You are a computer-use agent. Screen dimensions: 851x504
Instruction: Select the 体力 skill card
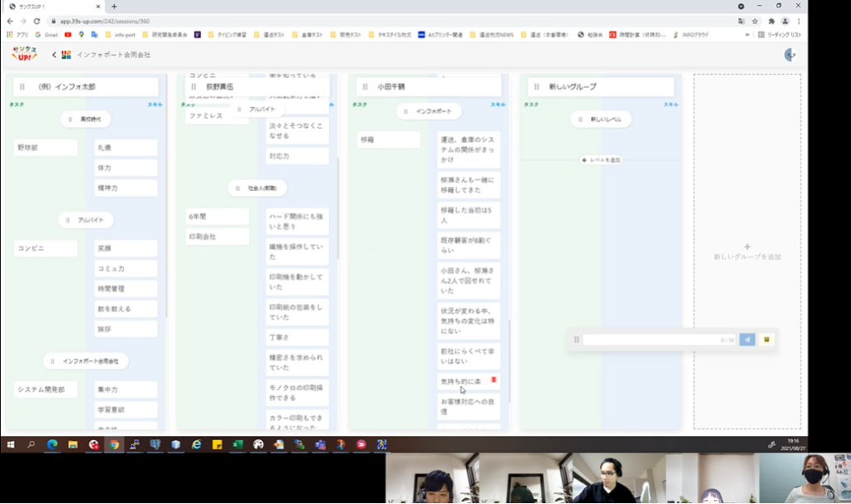coord(126,168)
